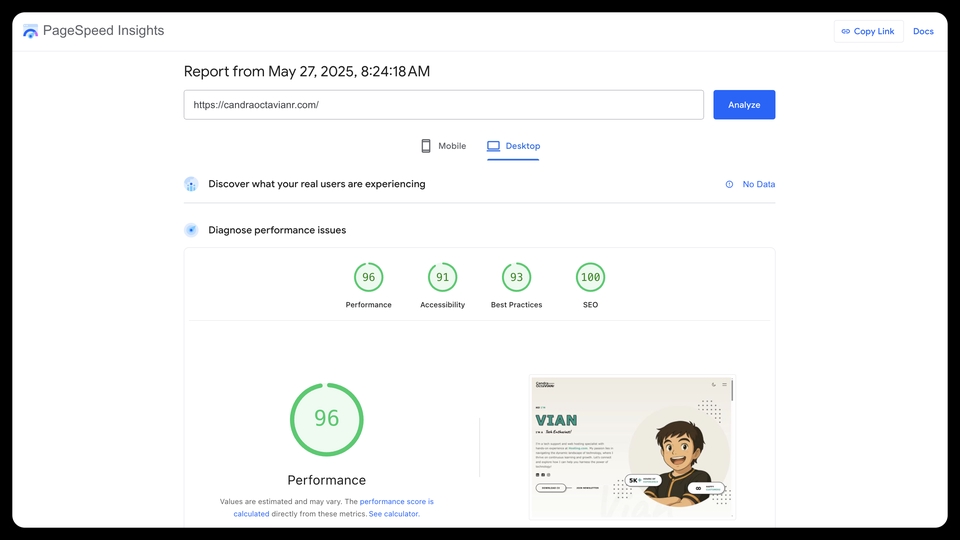Click the No Data link
The height and width of the screenshot is (540, 960).
(x=759, y=184)
